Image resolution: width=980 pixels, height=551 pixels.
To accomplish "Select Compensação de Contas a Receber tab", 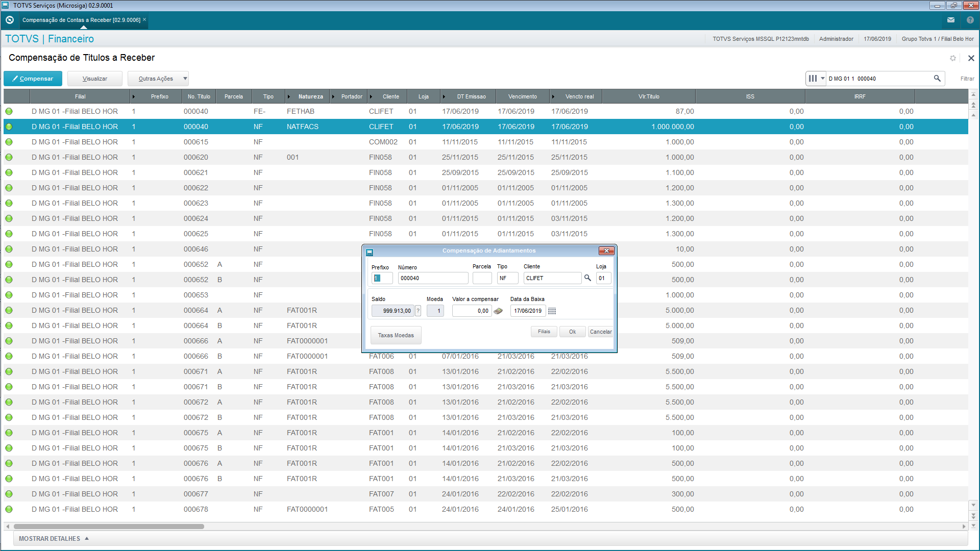I will coord(81,20).
